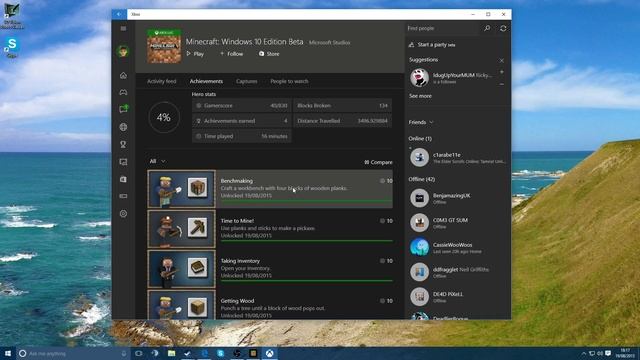Click the Play button for Minecraft
The image size is (640, 360).
tap(195, 54)
